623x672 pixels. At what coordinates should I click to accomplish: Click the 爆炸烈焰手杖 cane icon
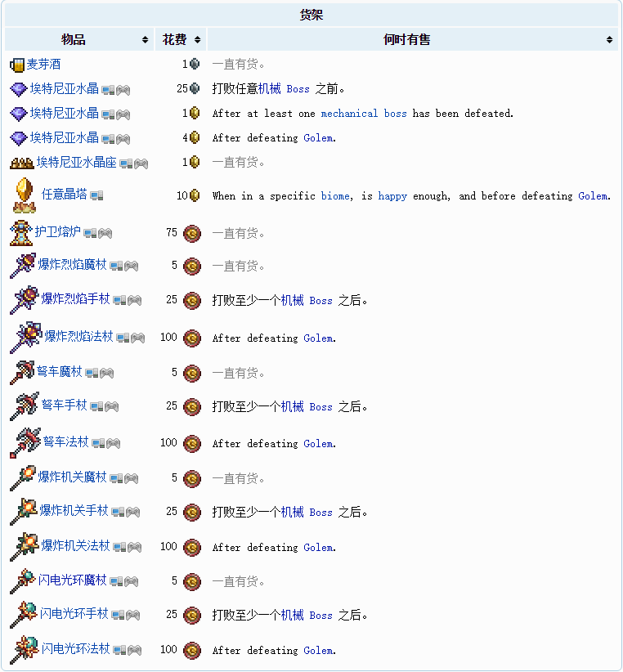(x=25, y=300)
